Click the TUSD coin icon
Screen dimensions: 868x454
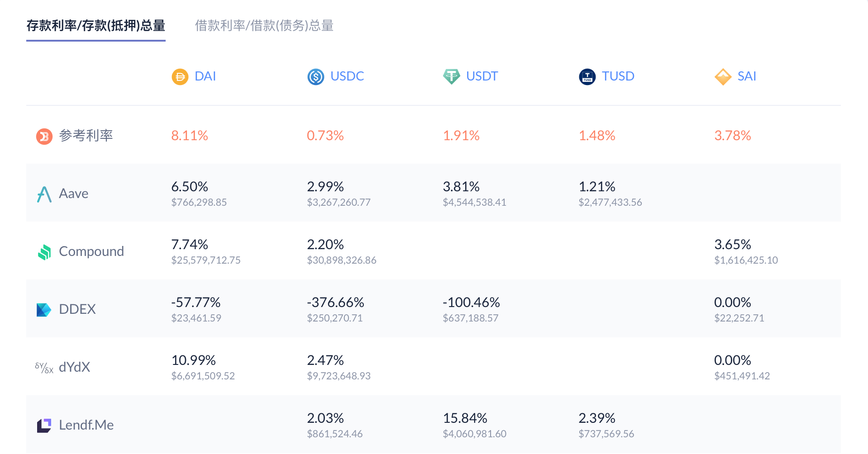[587, 77]
